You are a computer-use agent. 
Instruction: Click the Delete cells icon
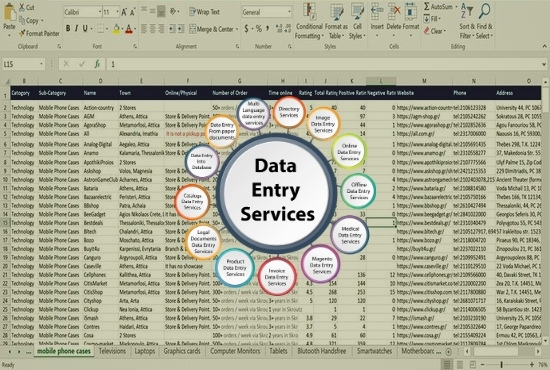394,12
